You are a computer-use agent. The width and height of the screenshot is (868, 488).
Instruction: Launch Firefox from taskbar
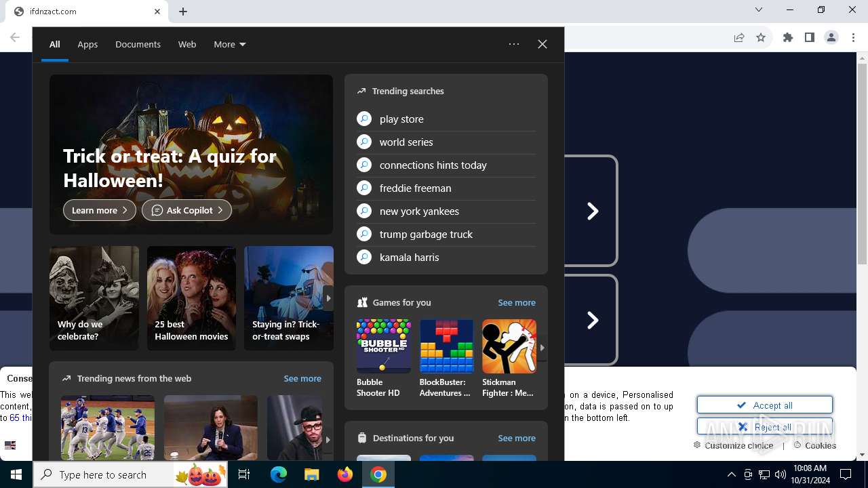pyautogui.click(x=345, y=474)
